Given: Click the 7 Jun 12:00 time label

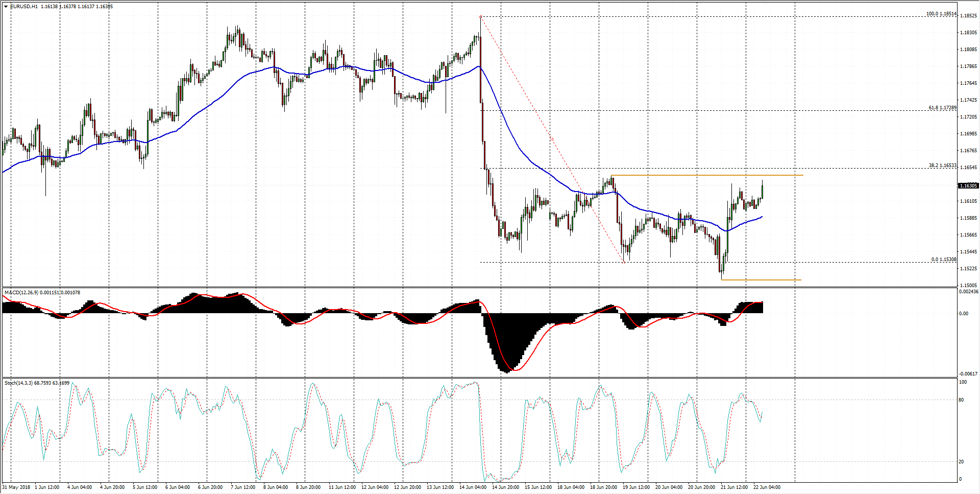Looking at the screenshot, I should (x=243, y=487).
